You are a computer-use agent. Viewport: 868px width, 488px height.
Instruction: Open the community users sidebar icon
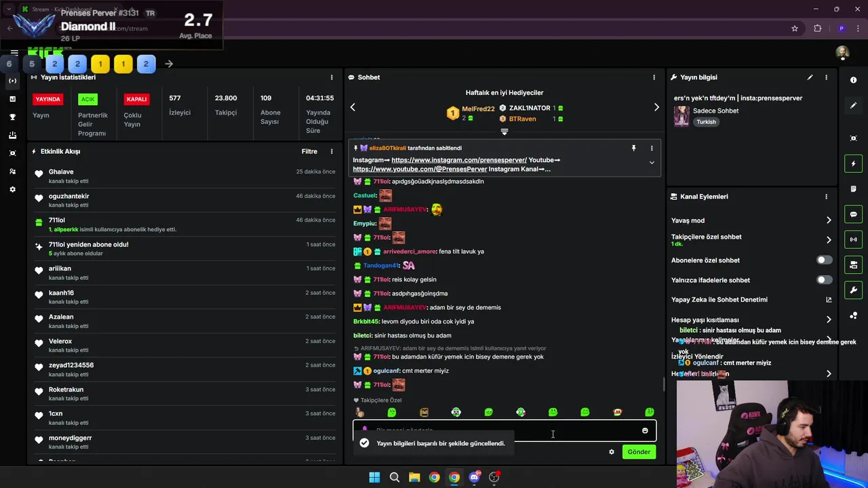[x=12, y=171]
